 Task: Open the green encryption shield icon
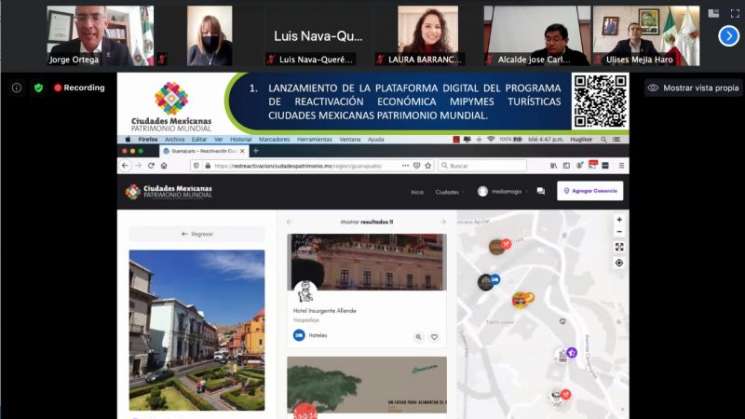[x=38, y=88]
